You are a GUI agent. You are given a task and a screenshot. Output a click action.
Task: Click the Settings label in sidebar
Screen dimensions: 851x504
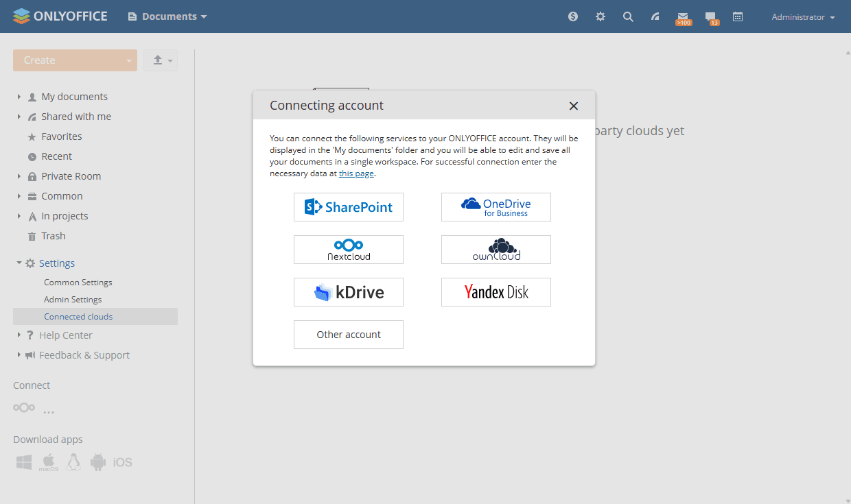[x=57, y=263]
